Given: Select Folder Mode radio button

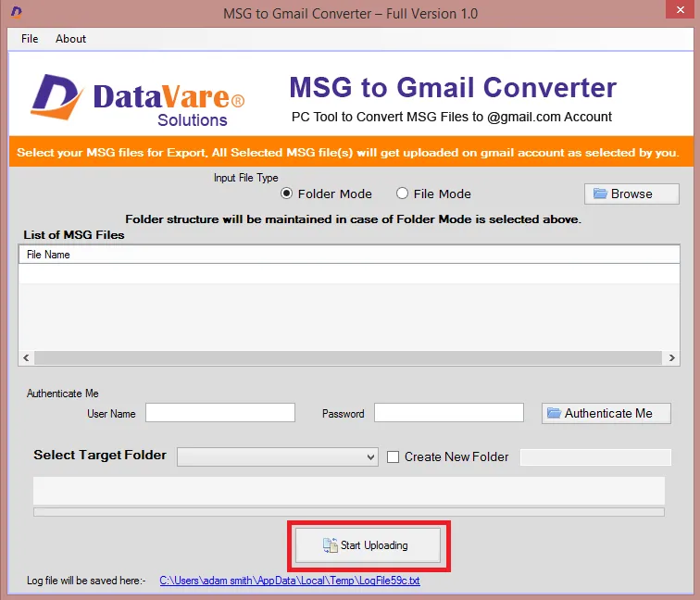Looking at the screenshot, I should pyautogui.click(x=286, y=194).
